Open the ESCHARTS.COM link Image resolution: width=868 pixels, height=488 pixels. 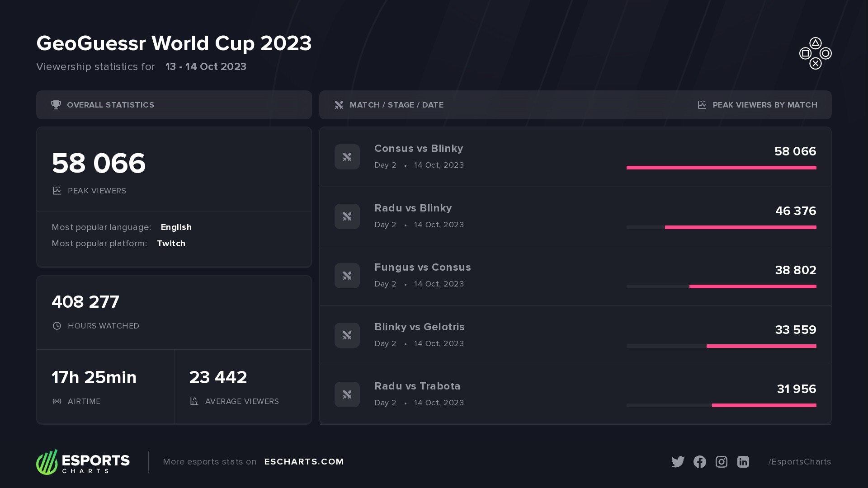pyautogui.click(x=304, y=462)
